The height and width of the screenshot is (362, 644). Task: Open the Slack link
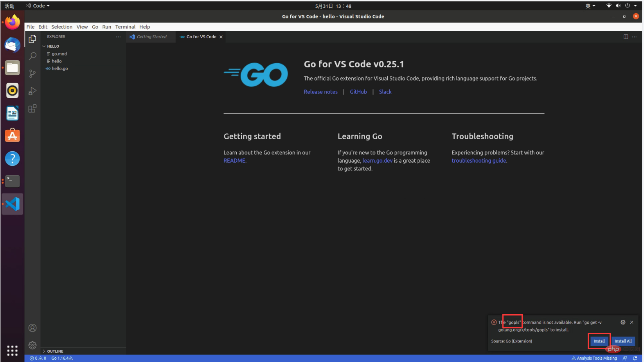(x=385, y=92)
